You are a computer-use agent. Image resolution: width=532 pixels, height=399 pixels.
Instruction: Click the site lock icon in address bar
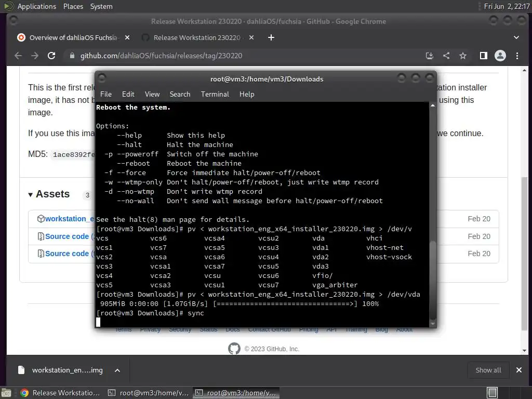[72, 56]
